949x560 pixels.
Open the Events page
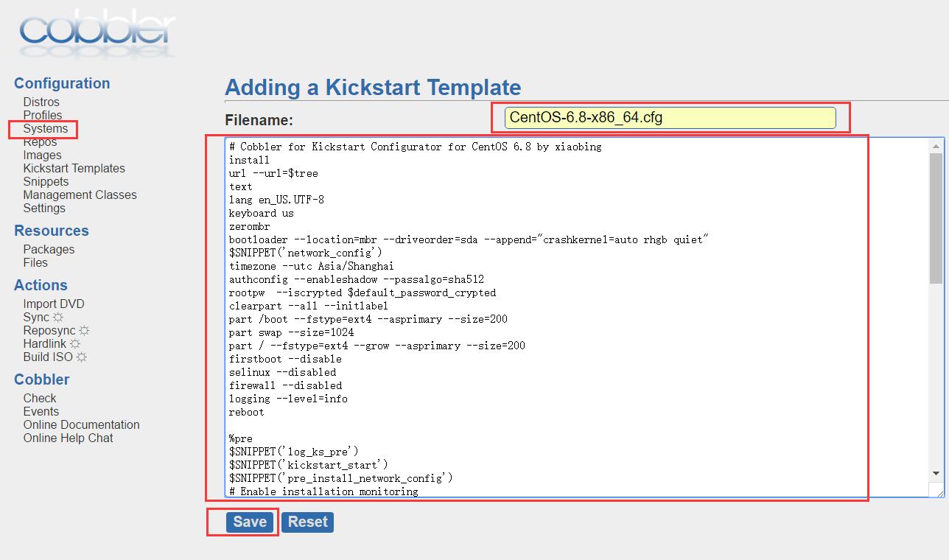point(41,411)
